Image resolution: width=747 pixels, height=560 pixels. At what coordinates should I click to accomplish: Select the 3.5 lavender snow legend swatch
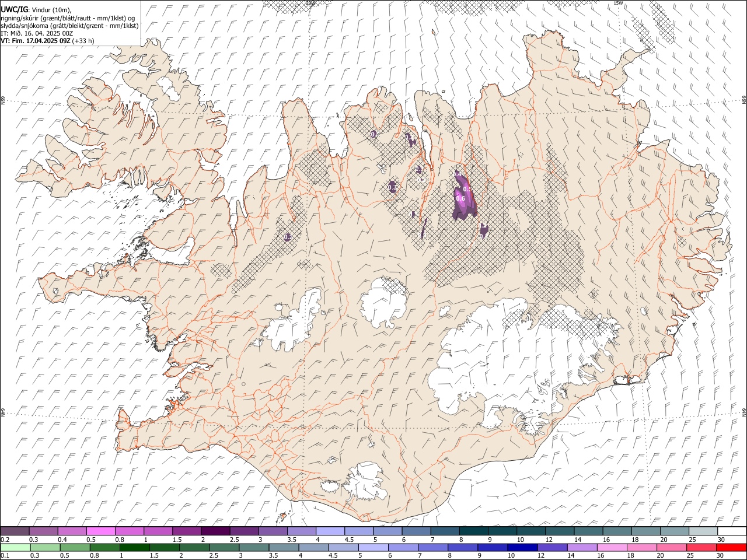(302, 531)
